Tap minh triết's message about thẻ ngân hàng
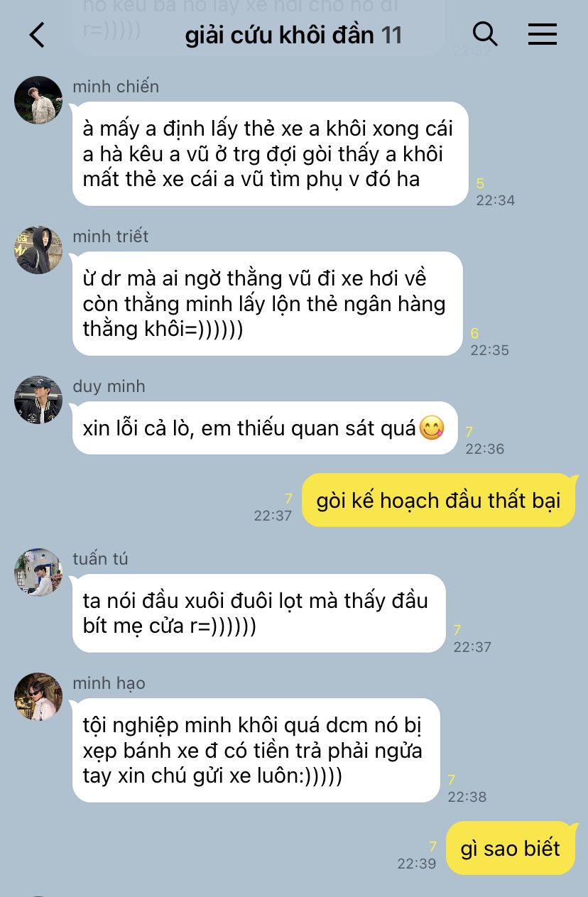The width and height of the screenshot is (588, 897). click(267, 304)
